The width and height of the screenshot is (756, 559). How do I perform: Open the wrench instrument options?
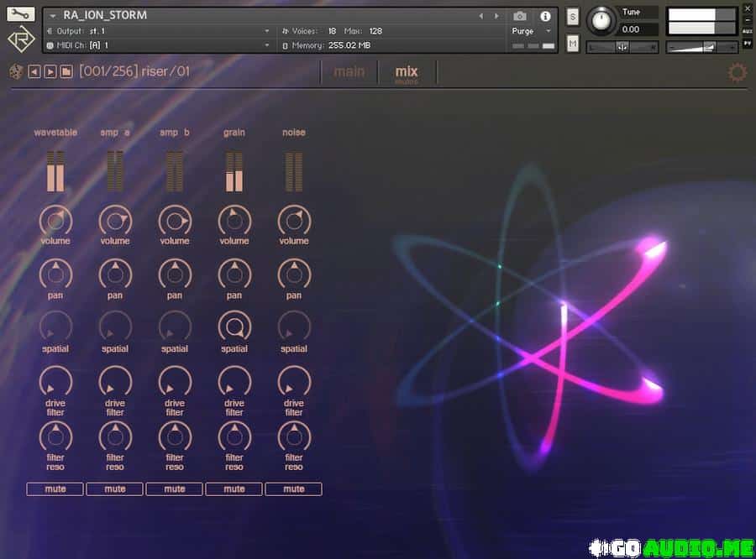(x=20, y=14)
